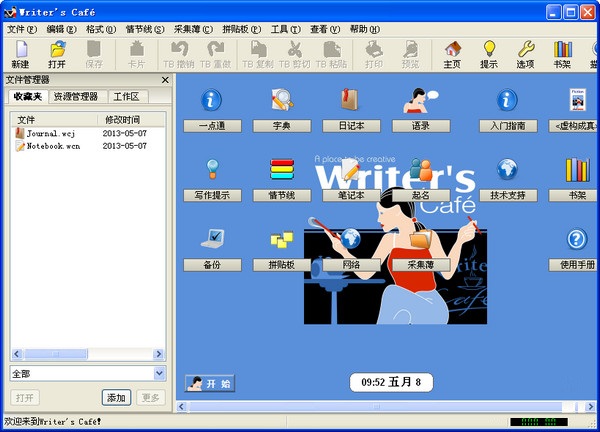Click the 保存 (Save) toolbar icon
The height and width of the screenshot is (432, 600).
[x=94, y=49]
